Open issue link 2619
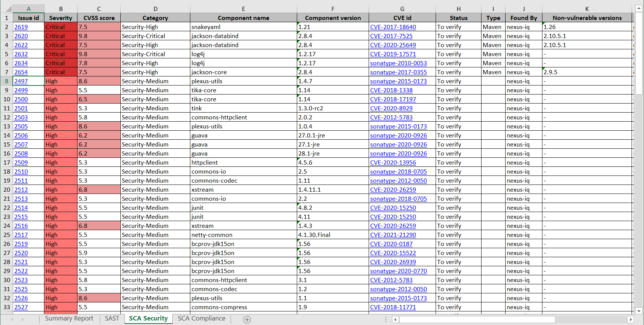 point(21,27)
